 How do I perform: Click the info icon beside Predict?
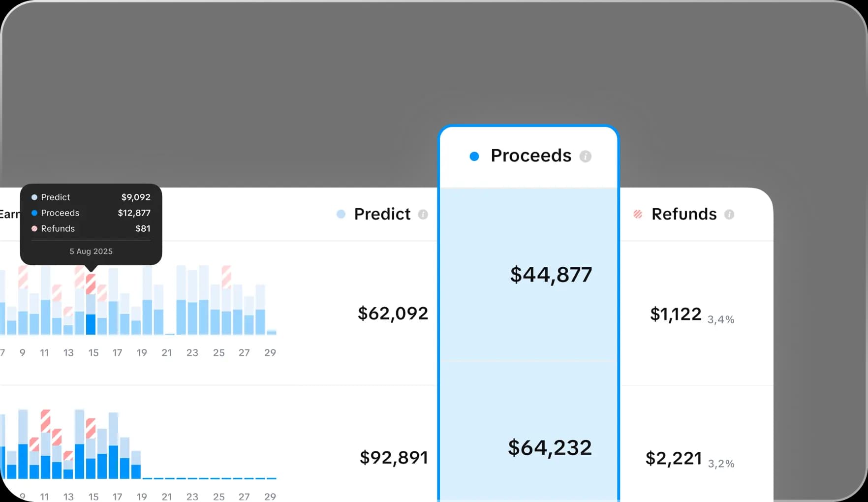(423, 215)
